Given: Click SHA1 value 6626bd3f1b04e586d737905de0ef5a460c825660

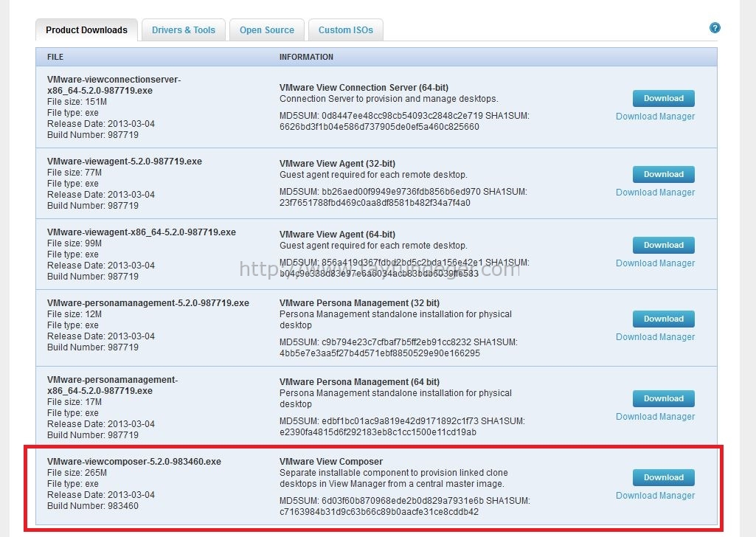Looking at the screenshot, I should coord(379,127).
